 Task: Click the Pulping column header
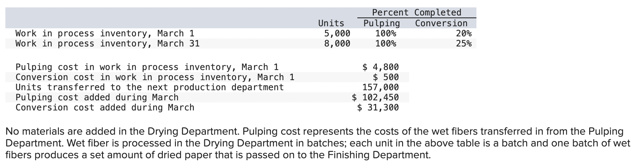click(x=382, y=23)
